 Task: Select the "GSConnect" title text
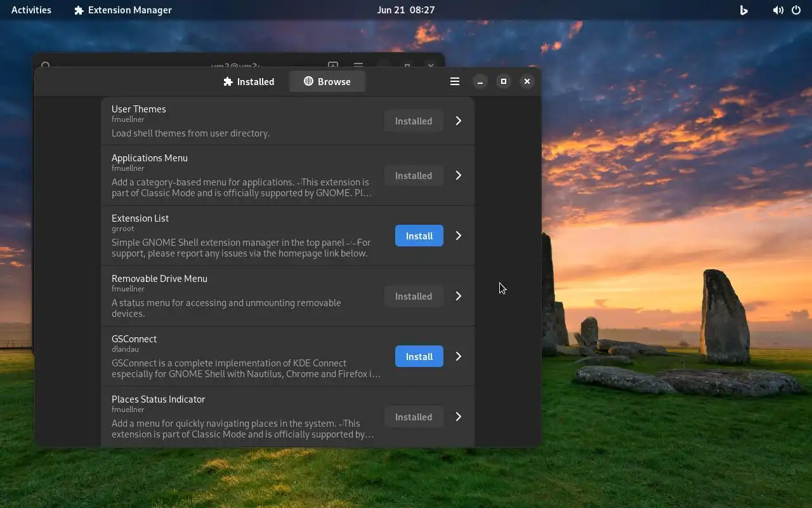134,338
